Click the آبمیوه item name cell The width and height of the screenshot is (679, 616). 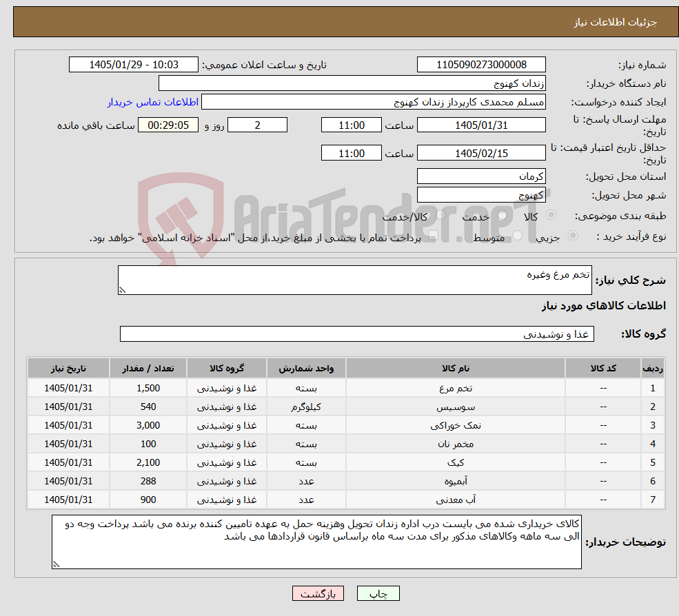click(x=456, y=482)
